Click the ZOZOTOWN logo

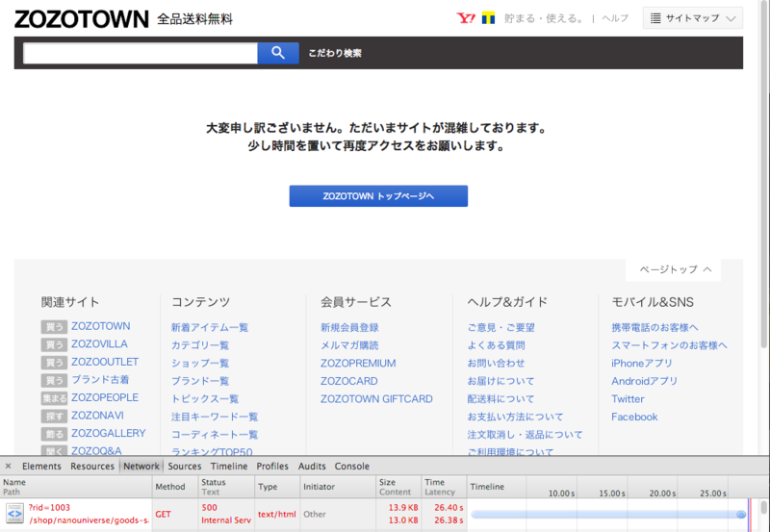point(82,19)
